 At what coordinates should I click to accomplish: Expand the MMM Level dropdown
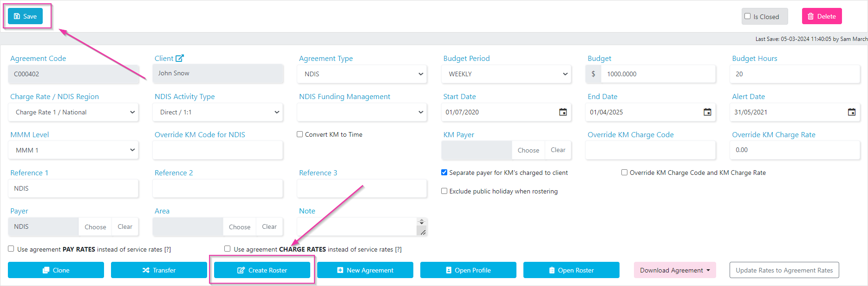pyautogui.click(x=73, y=150)
